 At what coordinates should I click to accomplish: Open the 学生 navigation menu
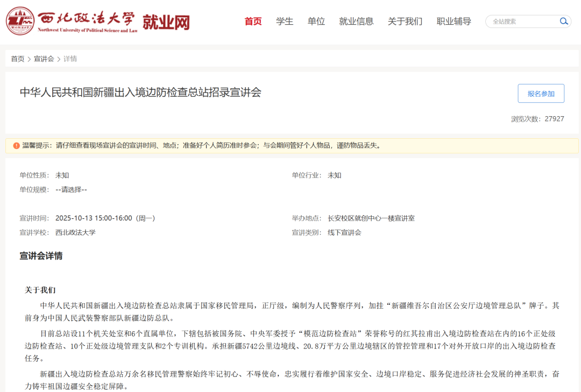pyautogui.click(x=285, y=22)
